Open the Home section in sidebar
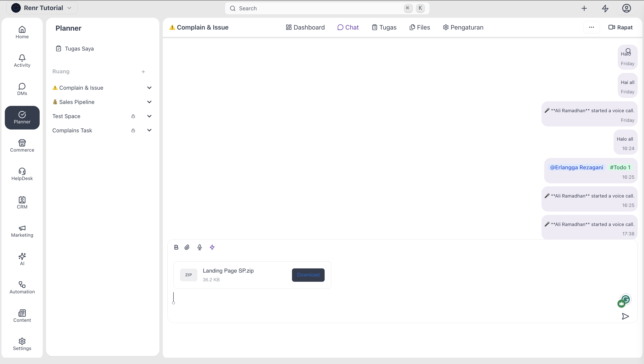The image size is (644, 364). click(22, 33)
